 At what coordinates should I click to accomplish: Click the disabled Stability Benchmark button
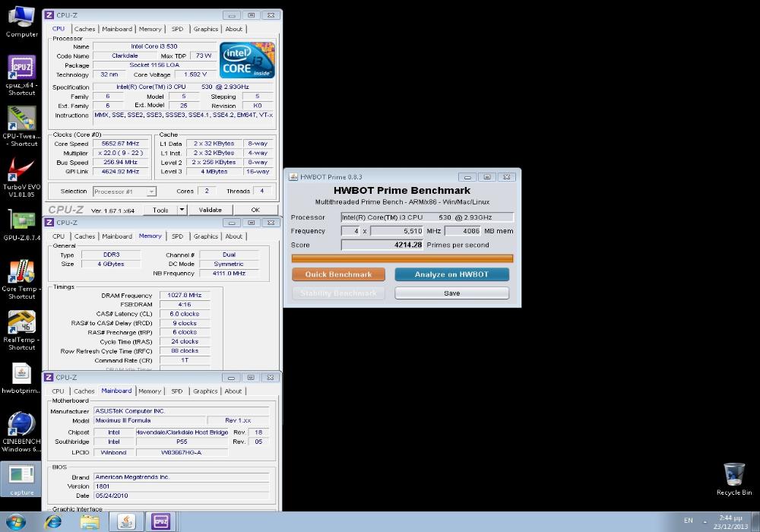click(338, 293)
